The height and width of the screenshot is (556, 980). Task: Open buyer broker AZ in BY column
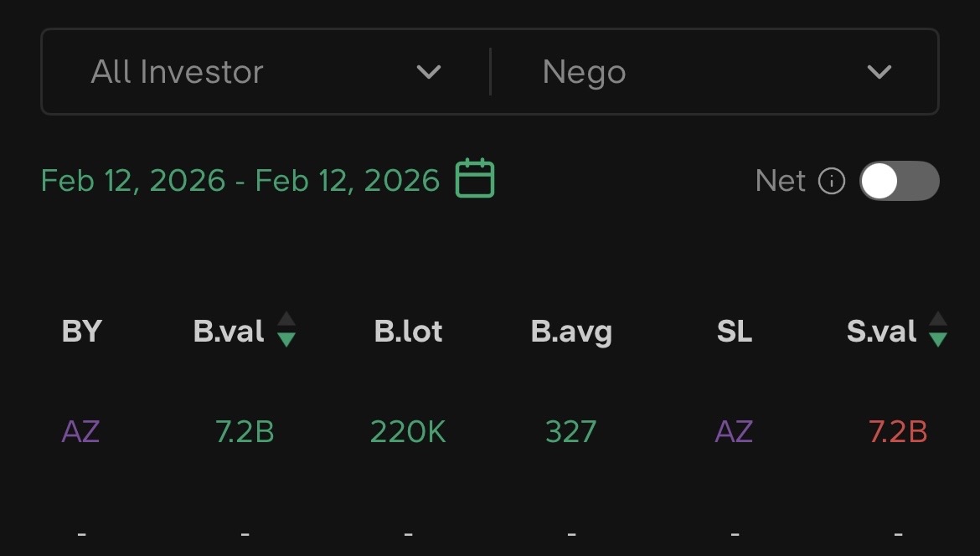pyautogui.click(x=81, y=432)
